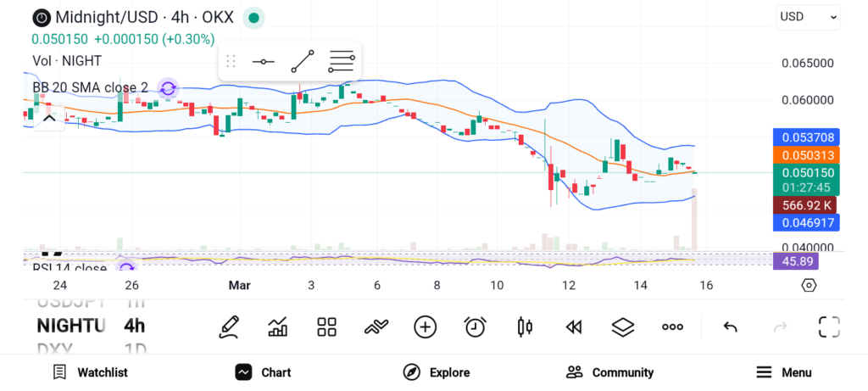Select the horizontal line drawing tool
The height and width of the screenshot is (391, 868).
coord(263,62)
